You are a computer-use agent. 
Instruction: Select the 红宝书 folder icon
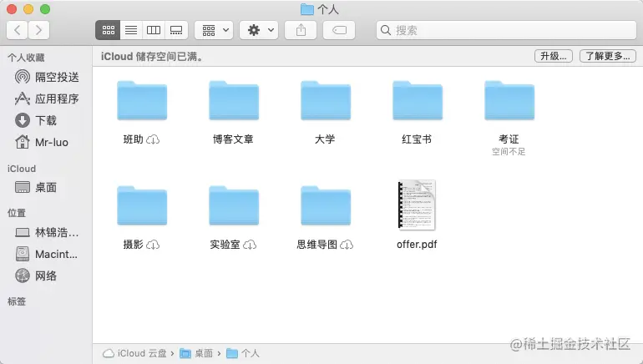pyautogui.click(x=418, y=100)
